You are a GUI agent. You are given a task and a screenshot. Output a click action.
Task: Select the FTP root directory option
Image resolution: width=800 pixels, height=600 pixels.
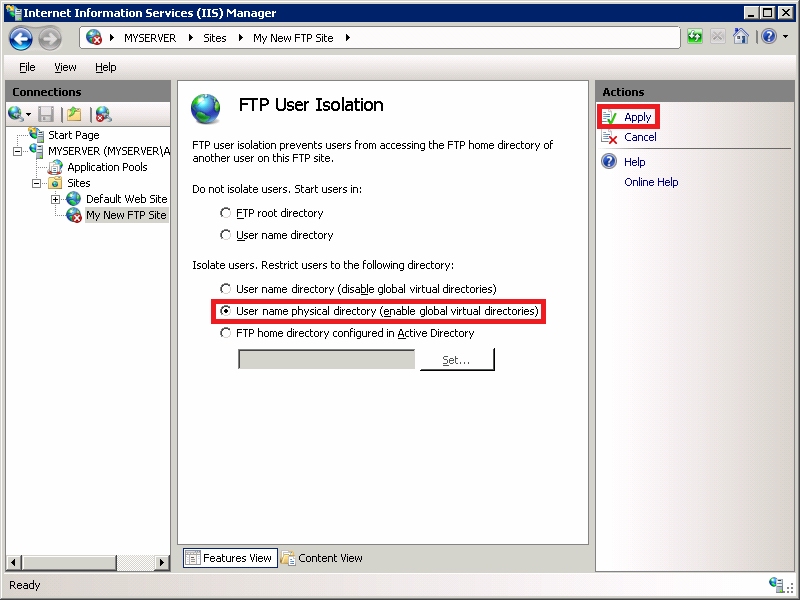(225, 212)
